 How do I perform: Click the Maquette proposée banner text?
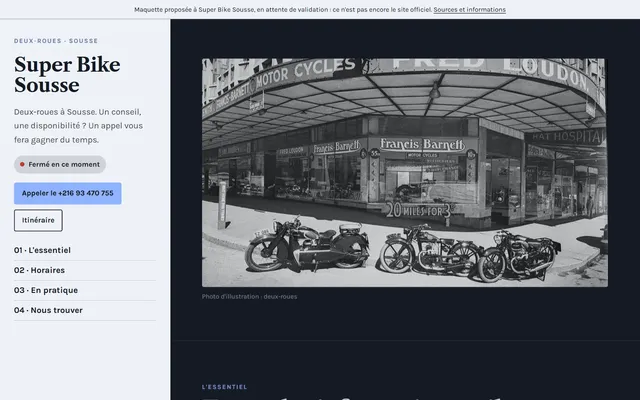pos(283,9)
